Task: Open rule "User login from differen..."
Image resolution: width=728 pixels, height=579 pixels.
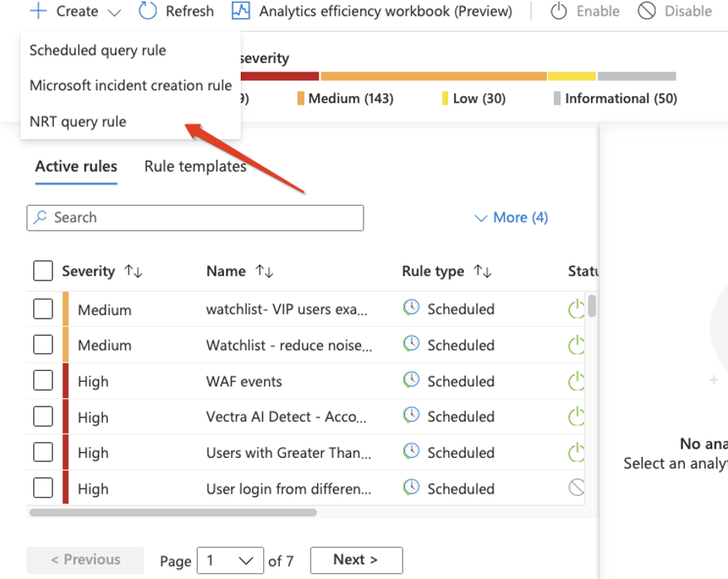Action: coord(289,489)
